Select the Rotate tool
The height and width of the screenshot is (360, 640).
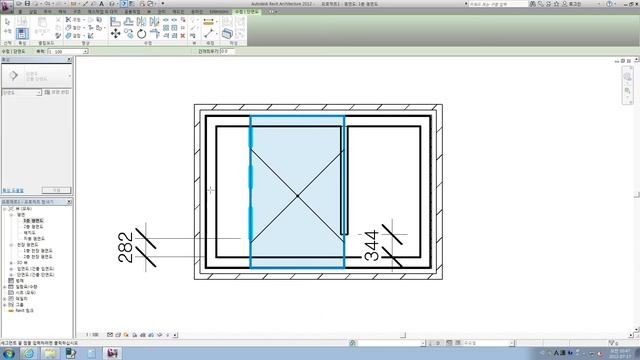pyautogui.click(x=141, y=33)
